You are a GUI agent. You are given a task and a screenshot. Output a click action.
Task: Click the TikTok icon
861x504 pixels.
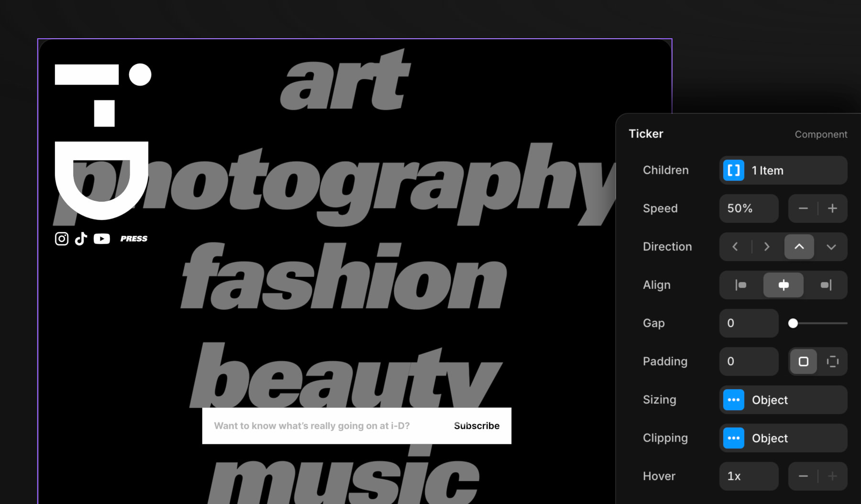tap(81, 238)
